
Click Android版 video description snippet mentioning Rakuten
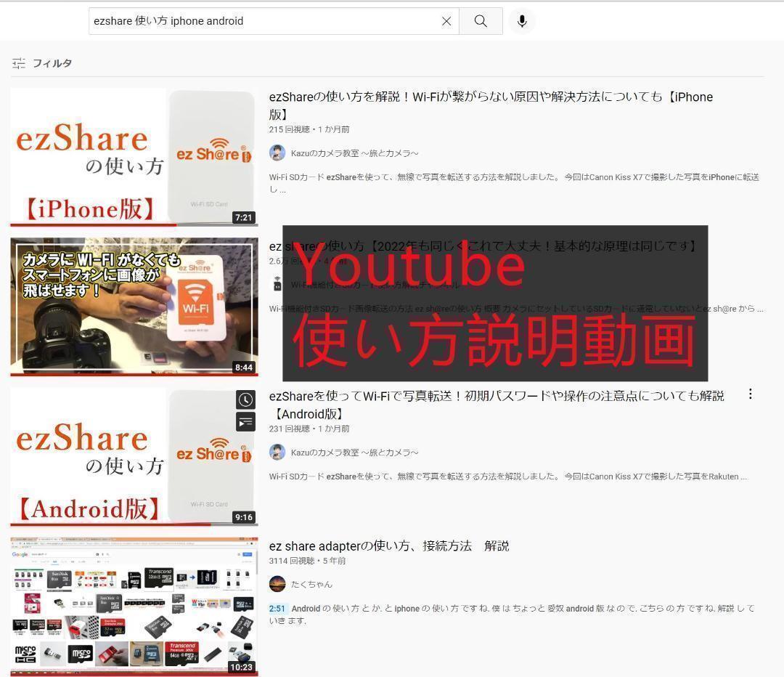click(x=508, y=477)
